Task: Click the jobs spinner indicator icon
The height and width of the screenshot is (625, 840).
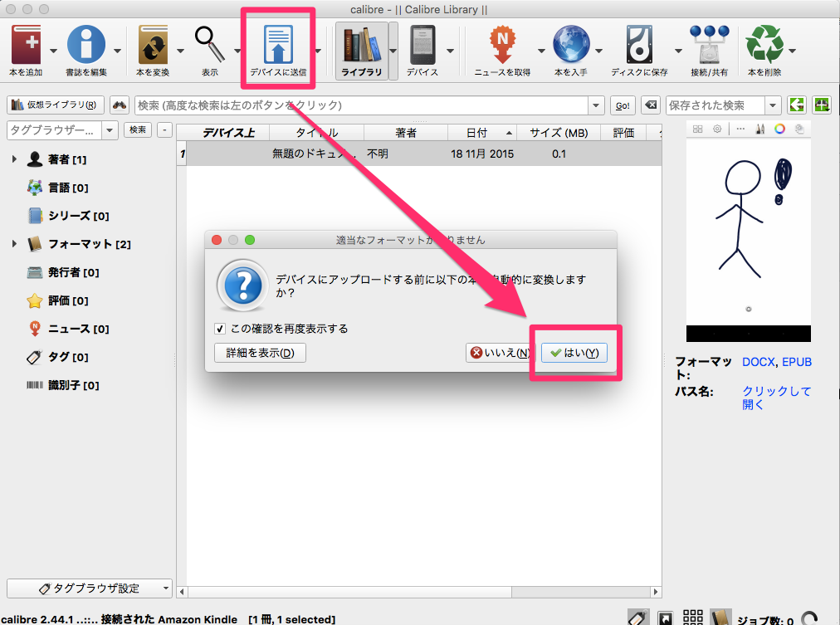Action: [x=809, y=618]
